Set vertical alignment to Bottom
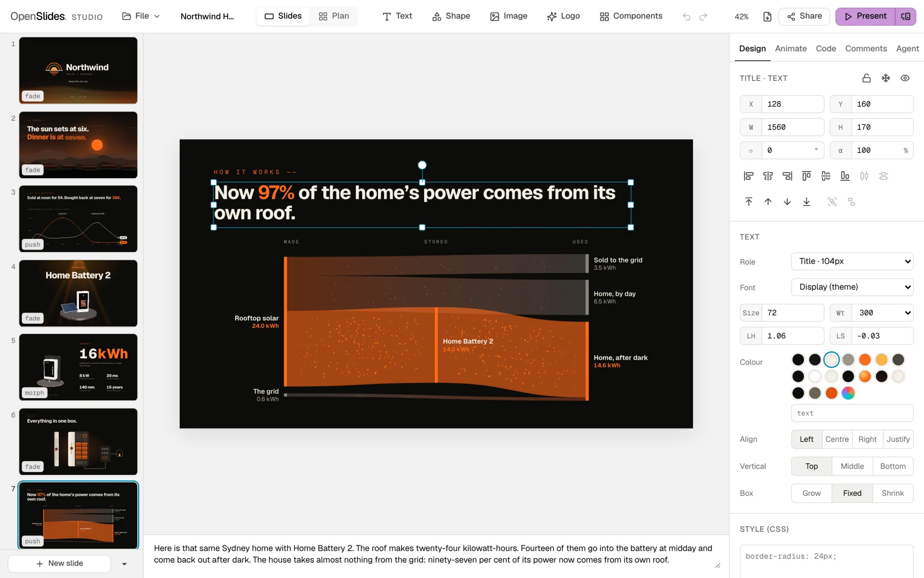The width and height of the screenshot is (924, 578). (x=893, y=466)
